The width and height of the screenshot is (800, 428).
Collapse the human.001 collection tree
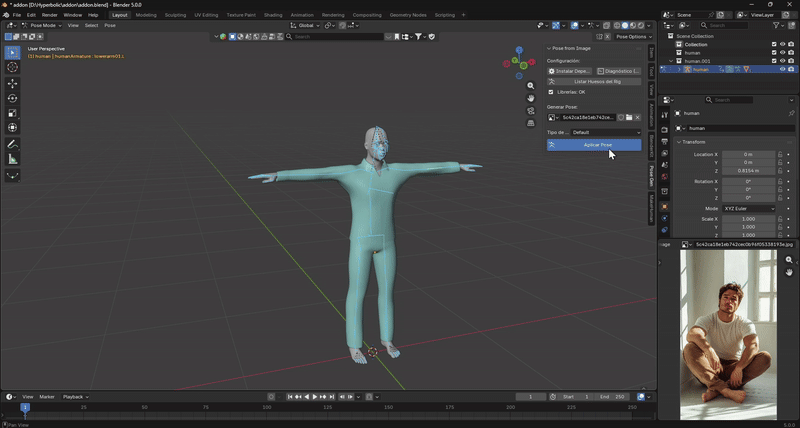tap(671, 61)
